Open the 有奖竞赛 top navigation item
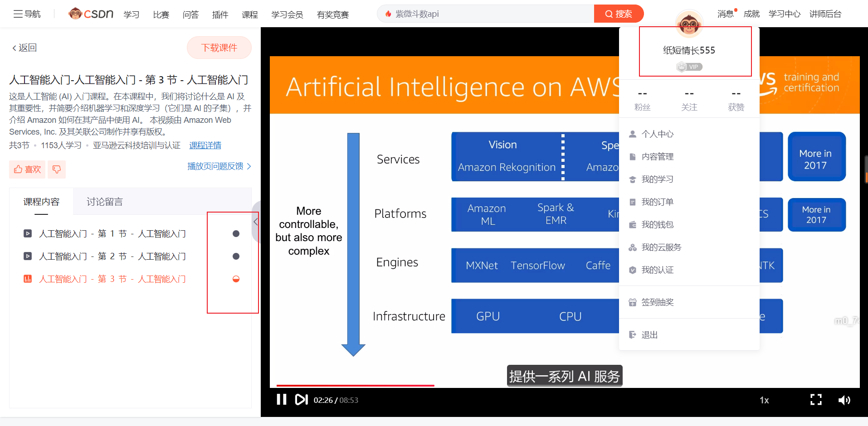 coord(333,15)
